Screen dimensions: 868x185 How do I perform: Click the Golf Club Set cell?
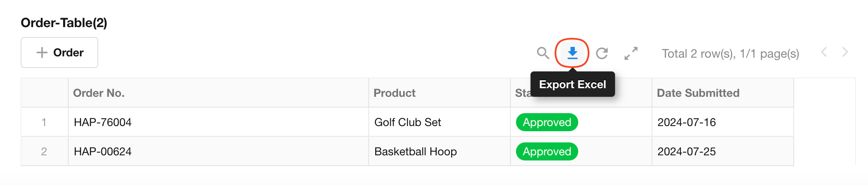click(x=408, y=122)
